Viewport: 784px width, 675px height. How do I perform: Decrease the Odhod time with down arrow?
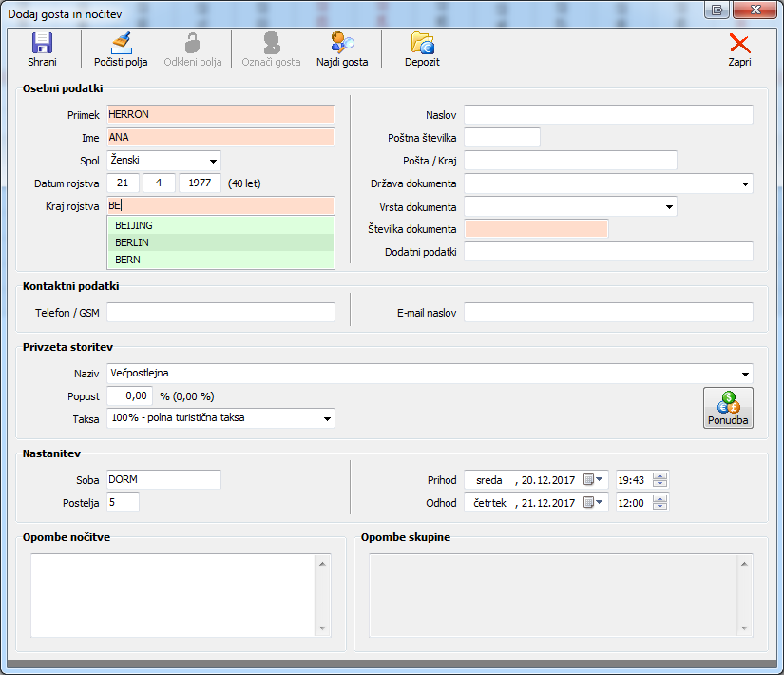pyautogui.click(x=660, y=508)
